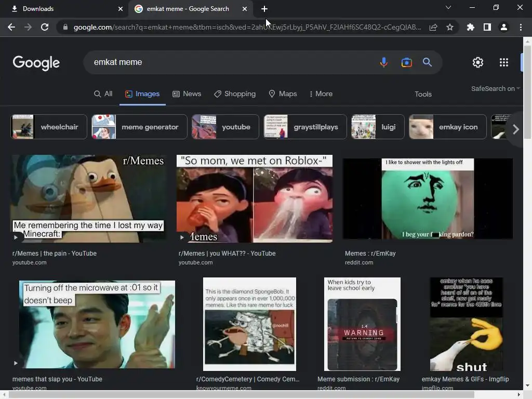Click the browser forward arrow
Image resolution: width=532 pixels, height=399 pixels.
[28, 27]
